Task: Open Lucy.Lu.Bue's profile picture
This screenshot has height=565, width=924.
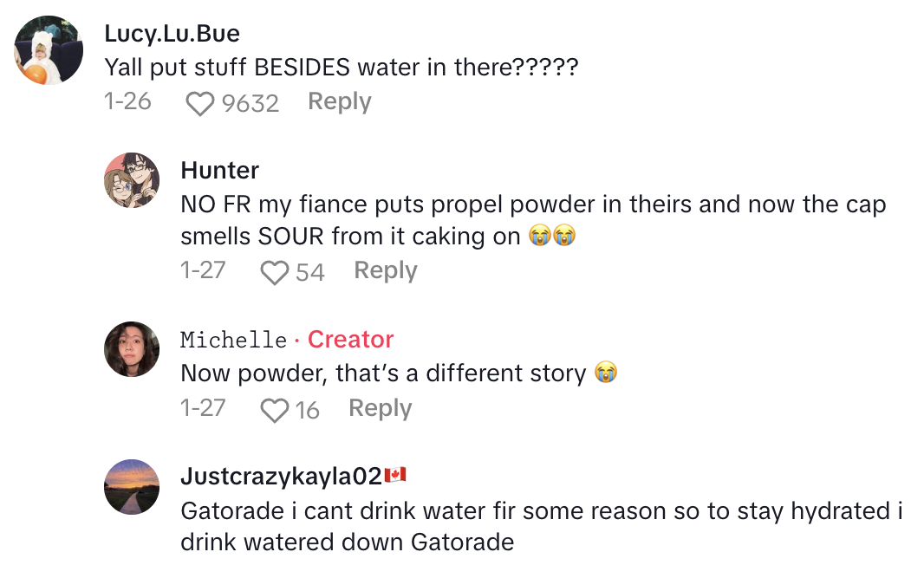Action: [x=49, y=50]
